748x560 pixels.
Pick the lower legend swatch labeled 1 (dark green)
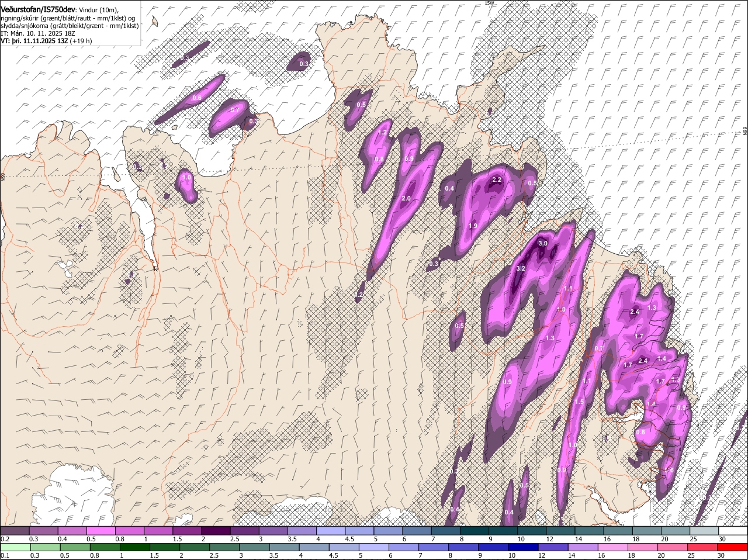click(134, 547)
